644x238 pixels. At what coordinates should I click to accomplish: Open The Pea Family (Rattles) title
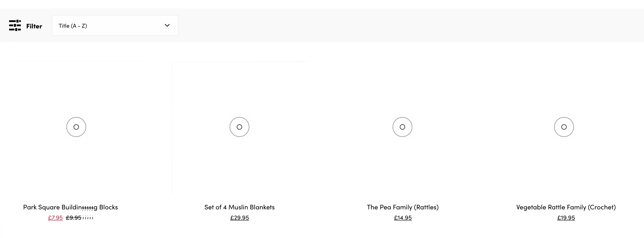[403, 207]
